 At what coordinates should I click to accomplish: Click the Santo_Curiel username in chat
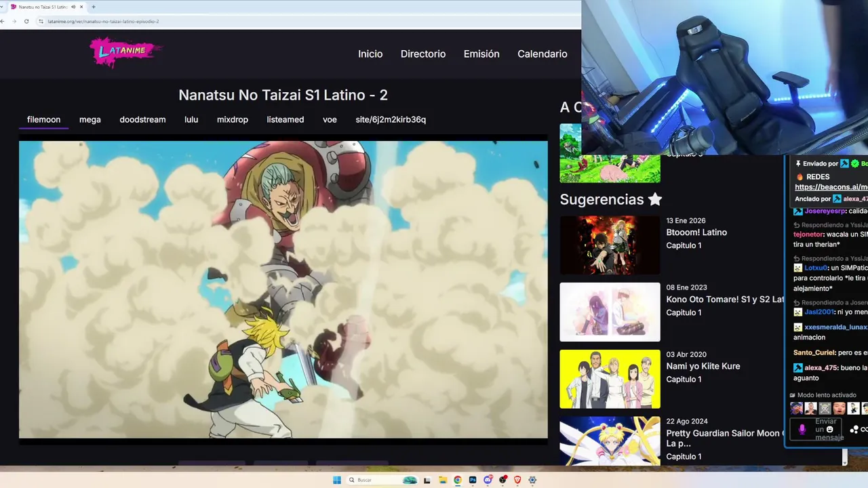[814, 352]
